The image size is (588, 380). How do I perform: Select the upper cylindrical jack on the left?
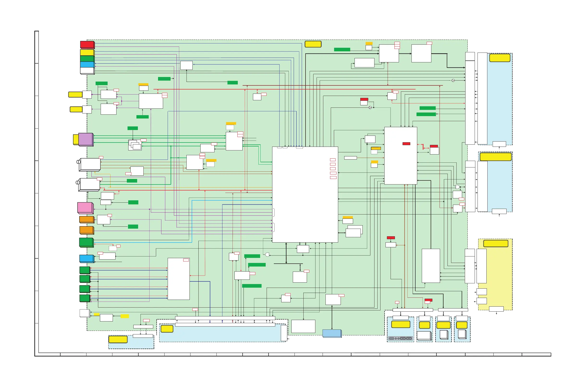pos(89,165)
